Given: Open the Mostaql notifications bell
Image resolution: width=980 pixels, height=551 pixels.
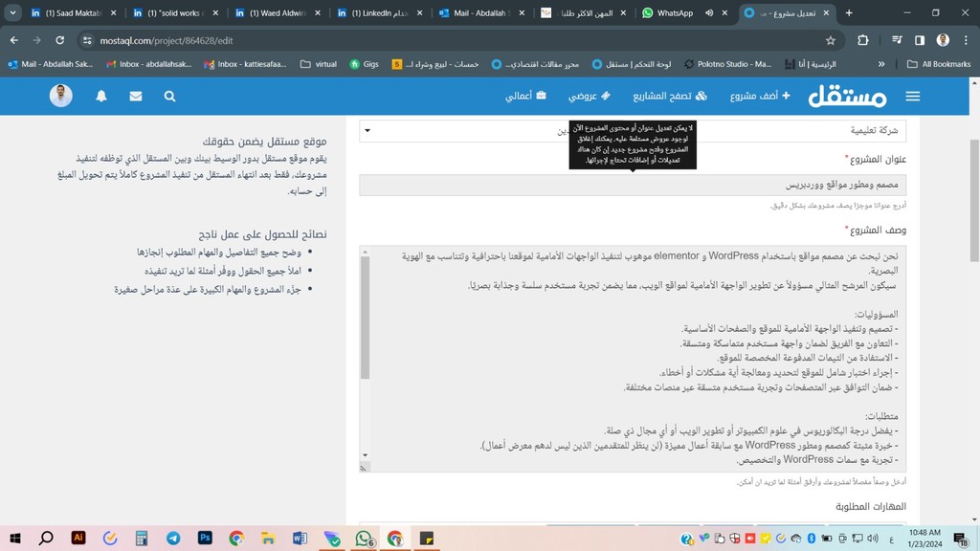Looking at the screenshot, I should coord(101,97).
